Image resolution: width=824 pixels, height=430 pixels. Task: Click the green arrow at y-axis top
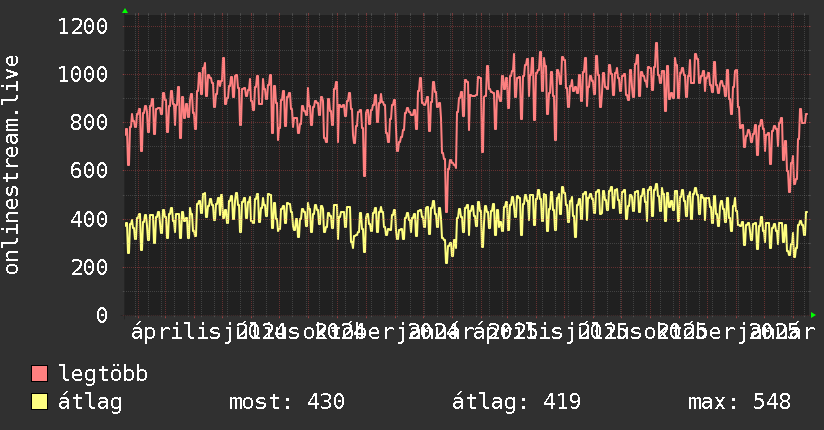tap(125, 11)
